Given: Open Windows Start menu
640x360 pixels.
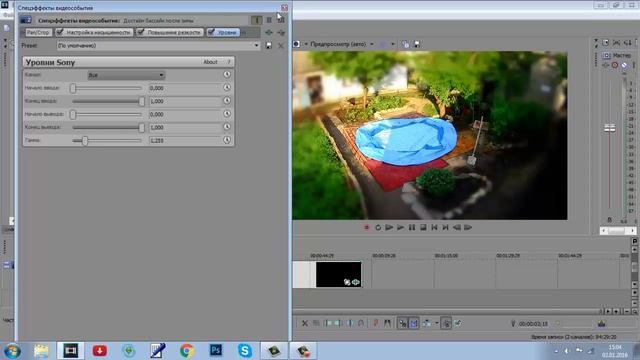Looking at the screenshot, I should [x=12, y=351].
